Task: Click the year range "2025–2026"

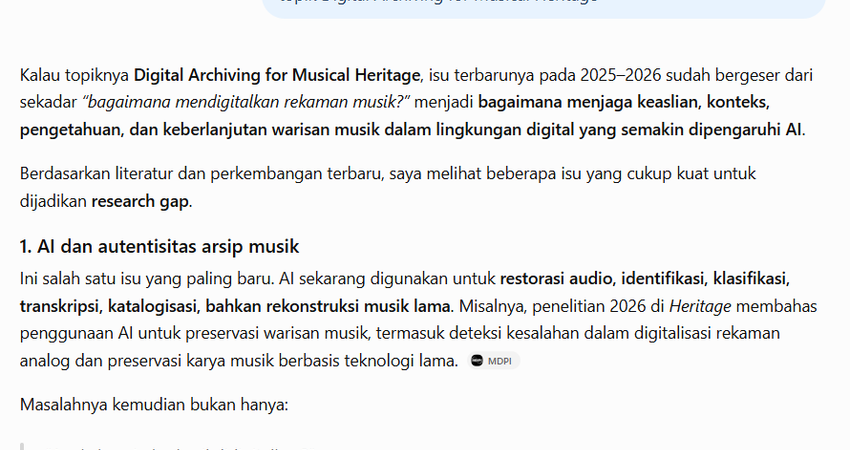Action: tap(621, 75)
